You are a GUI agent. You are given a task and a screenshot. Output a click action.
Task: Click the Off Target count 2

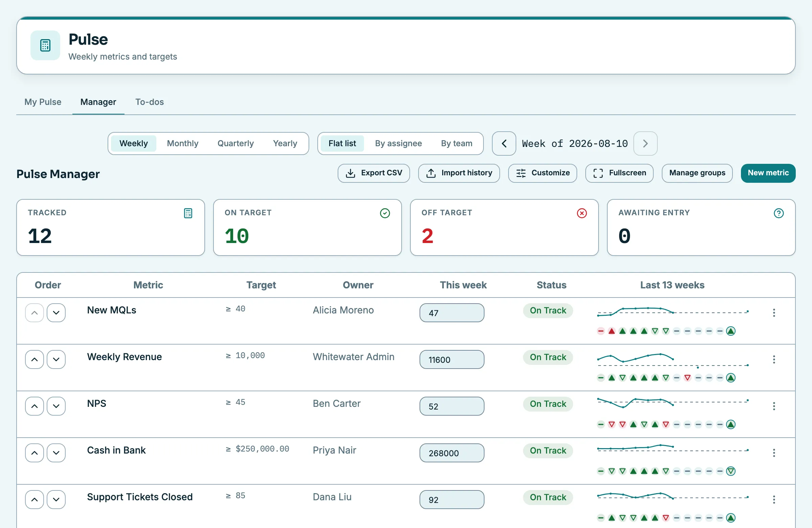pos(427,236)
